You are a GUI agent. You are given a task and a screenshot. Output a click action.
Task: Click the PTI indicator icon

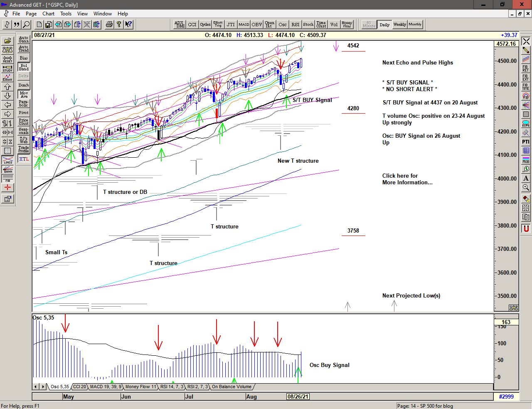pyautogui.click(x=526, y=141)
